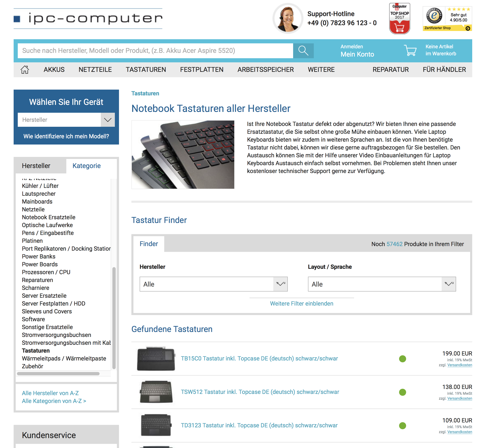The width and height of the screenshot is (497, 448).
Task: Open the Trusted Shops certificate badge
Action: click(447, 19)
